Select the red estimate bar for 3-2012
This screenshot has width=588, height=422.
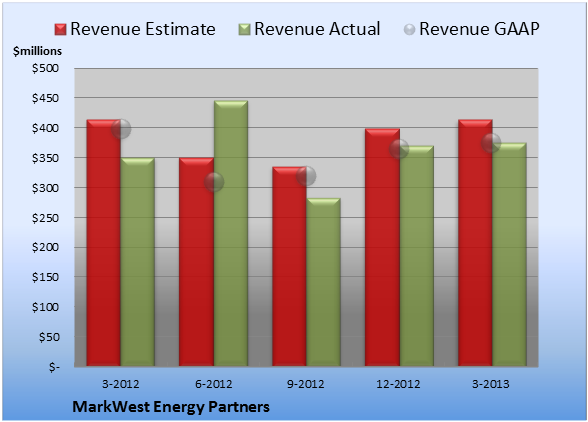click(x=104, y=243)
